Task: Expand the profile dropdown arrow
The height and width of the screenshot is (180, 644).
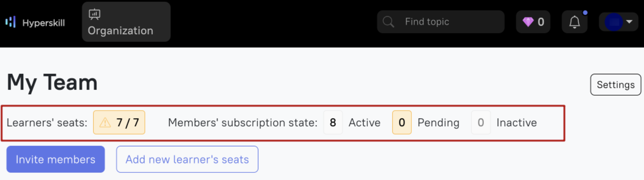Action: click(630, 22)
